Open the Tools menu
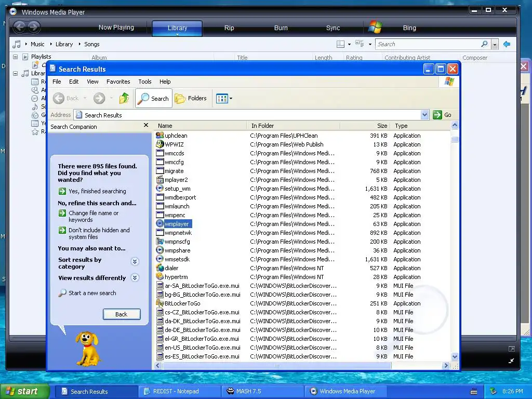Image resolution: width=532 pixels, height=399 pixels. 145,82
